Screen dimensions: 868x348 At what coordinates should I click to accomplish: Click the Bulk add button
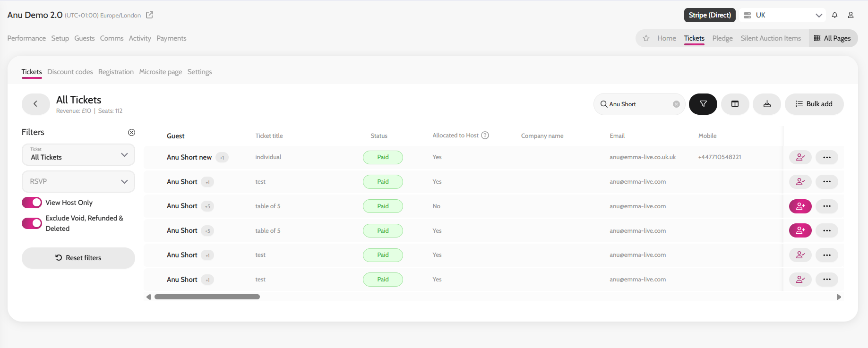tap(814, 104)
